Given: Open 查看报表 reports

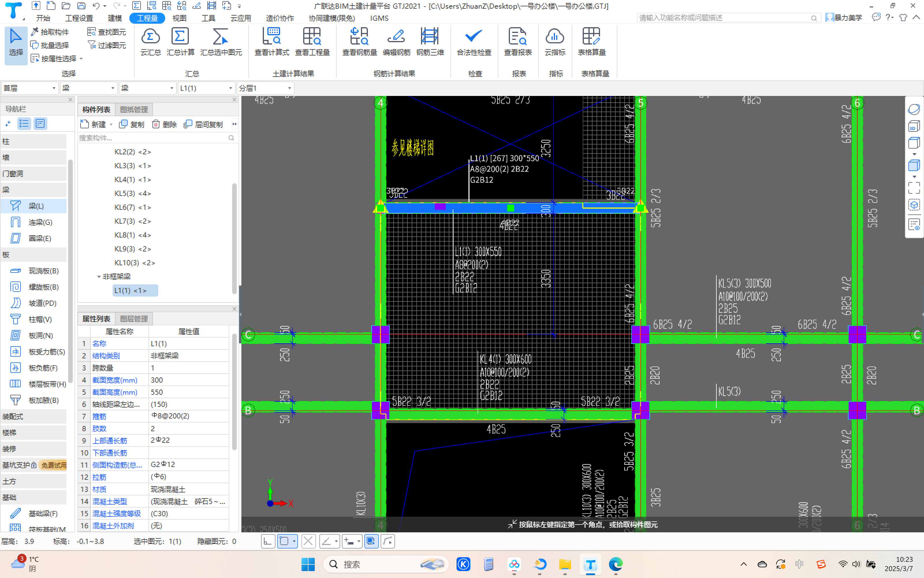Looking at the screenshot, I should (x=518, y=42).
